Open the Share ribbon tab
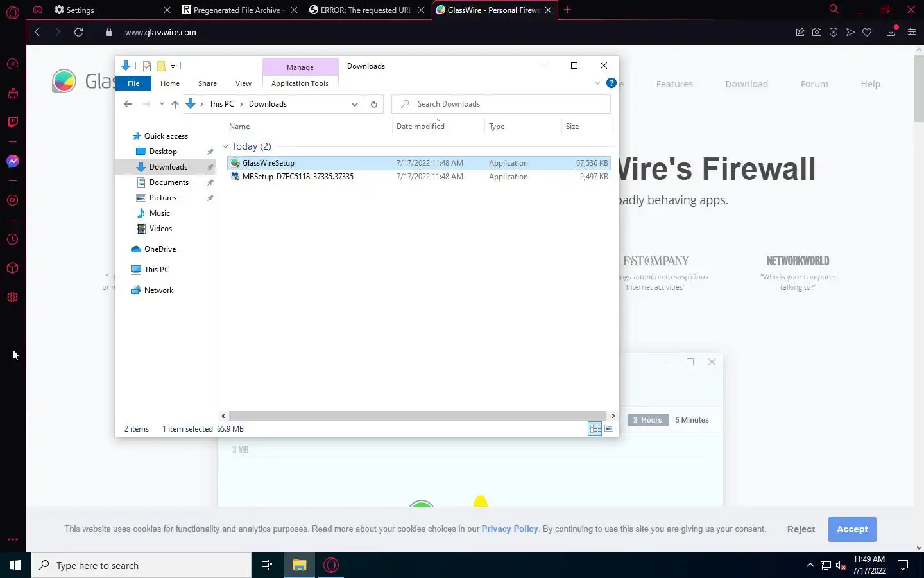Image resolution: width=924 pixels, height=578 pixels. tap(207, 83)
